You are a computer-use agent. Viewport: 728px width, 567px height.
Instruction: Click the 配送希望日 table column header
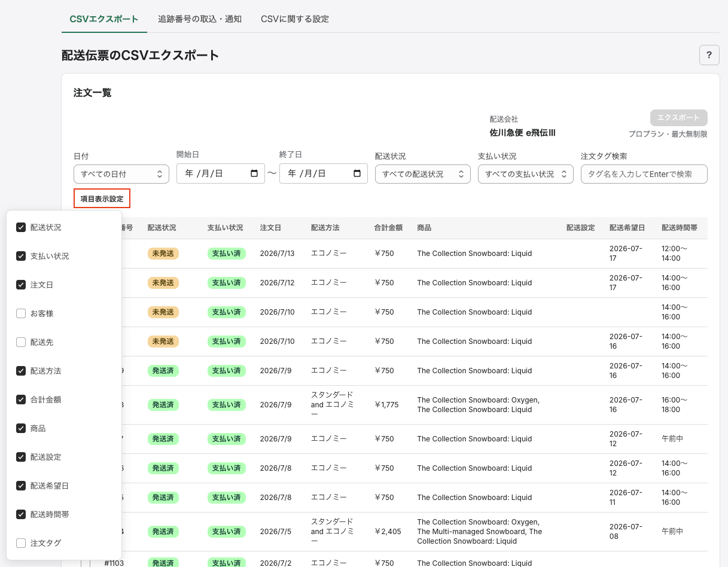[x=627, y=228]
